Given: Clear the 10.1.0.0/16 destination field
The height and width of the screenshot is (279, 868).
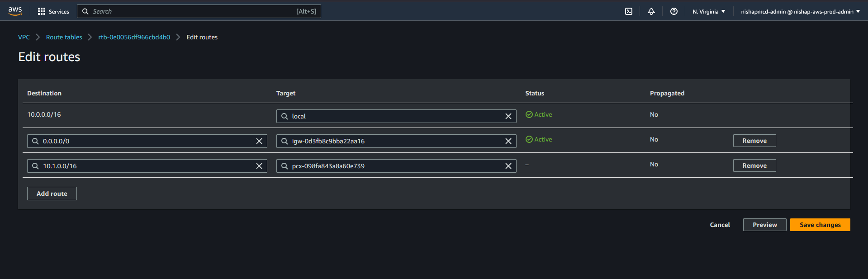Looking at the screenshot, I should tap(259, 166).
